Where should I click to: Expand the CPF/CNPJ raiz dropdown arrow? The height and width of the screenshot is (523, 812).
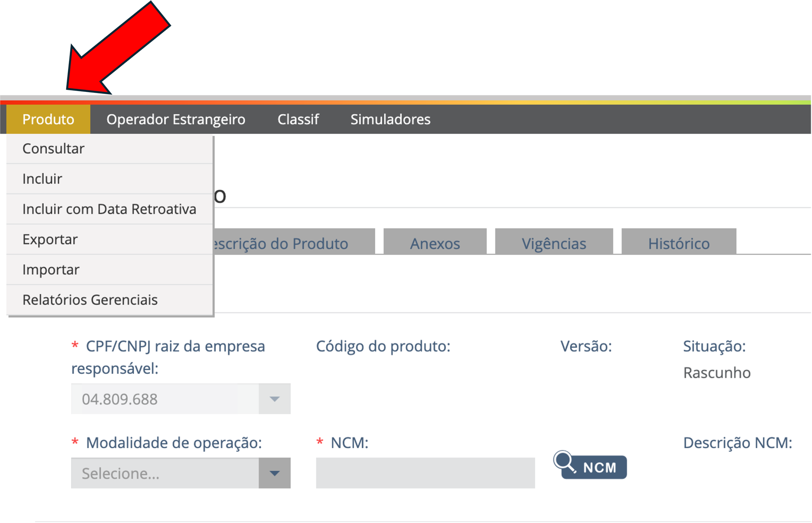274,399
